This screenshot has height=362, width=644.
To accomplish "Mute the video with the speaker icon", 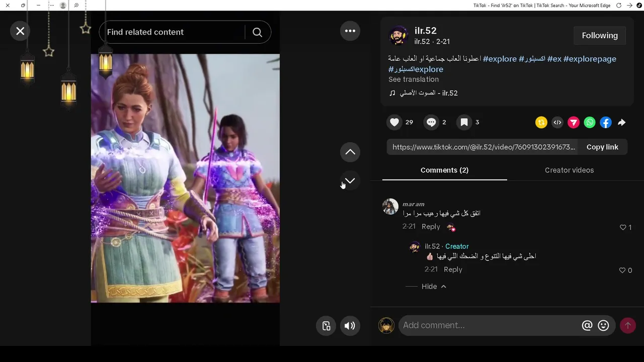I will pos(350,326).
